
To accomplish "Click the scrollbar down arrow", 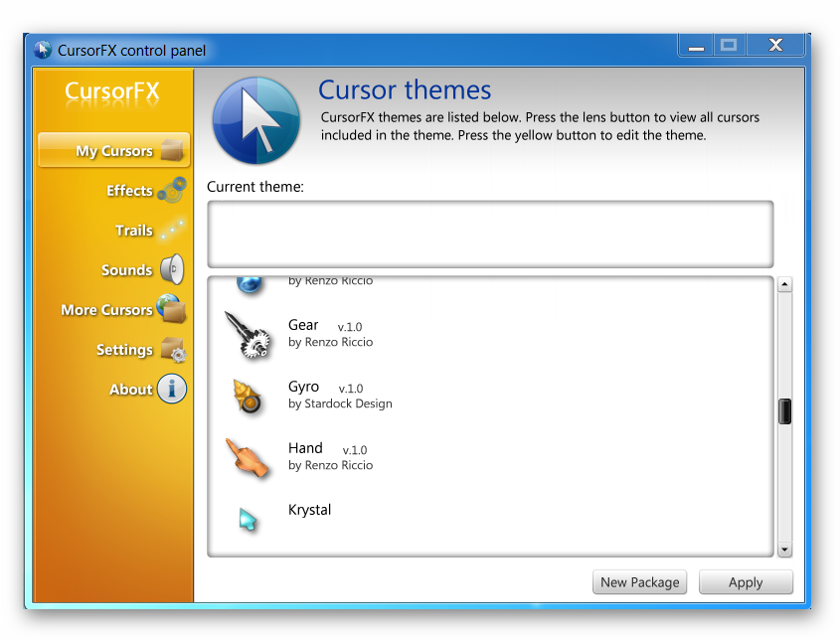I will point(784,549).
